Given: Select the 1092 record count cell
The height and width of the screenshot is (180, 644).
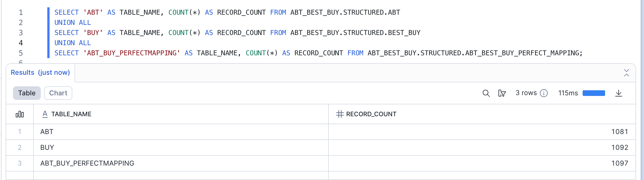Looking at the screenshot, I should 620,148.
